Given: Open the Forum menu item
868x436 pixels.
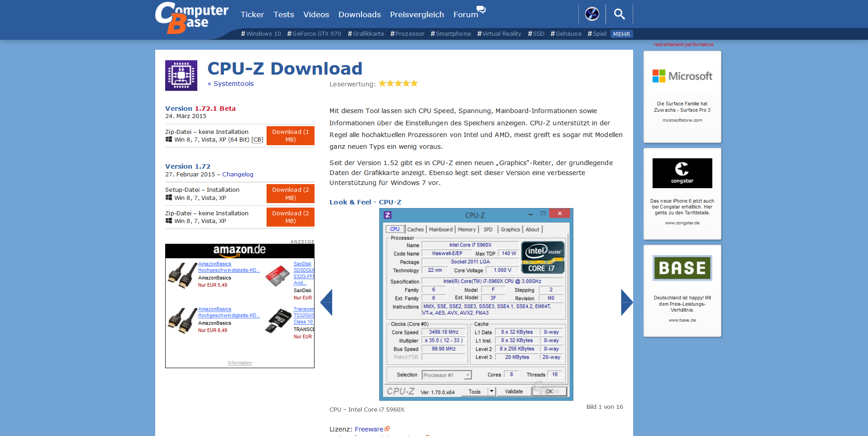Looking at the screenshot, I should [x=466, y=14].
